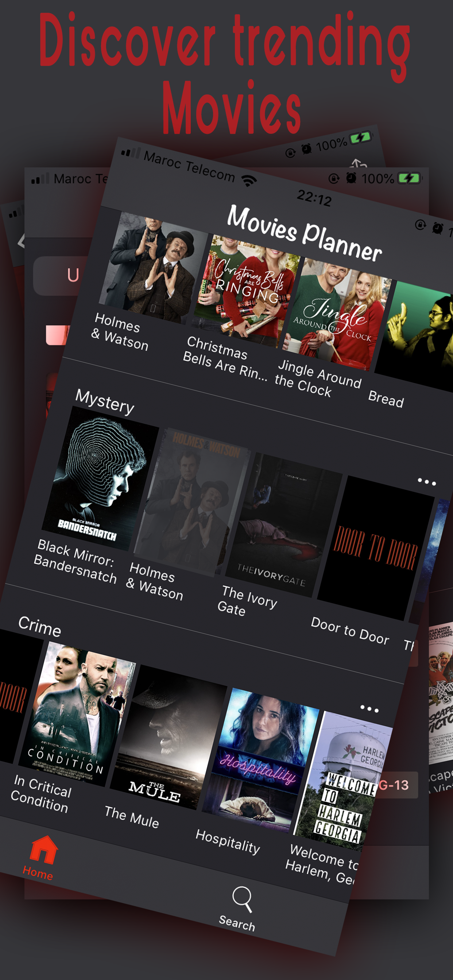Tap the magnifying glass Search icon
This screenshot has height=980, width=453.
coord(242,899)
